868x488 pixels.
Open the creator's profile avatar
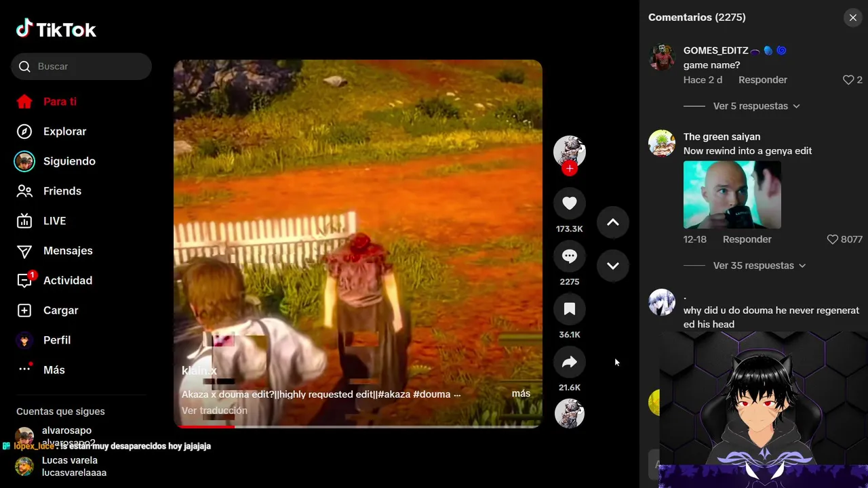pyautogui.click(x=570, y=151)
